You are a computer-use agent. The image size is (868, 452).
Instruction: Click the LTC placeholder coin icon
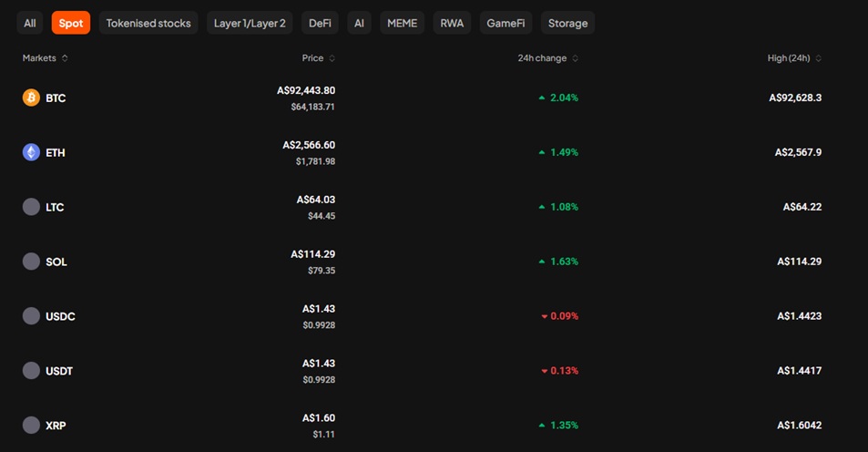point(31,207)
